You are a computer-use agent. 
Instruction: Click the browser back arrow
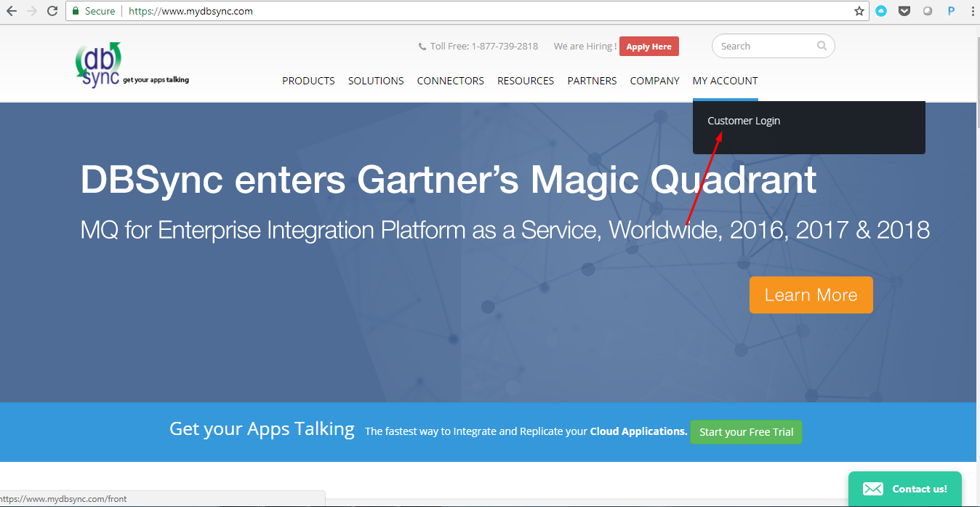click(12, 11)
